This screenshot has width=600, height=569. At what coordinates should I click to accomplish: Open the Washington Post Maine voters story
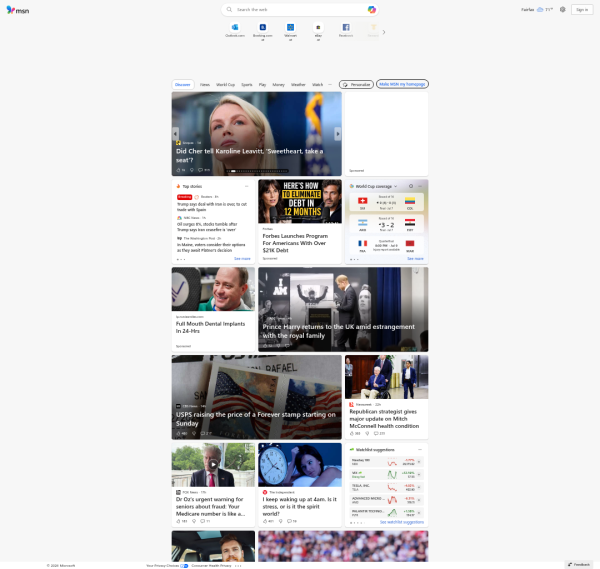click(x=211, y=247)
